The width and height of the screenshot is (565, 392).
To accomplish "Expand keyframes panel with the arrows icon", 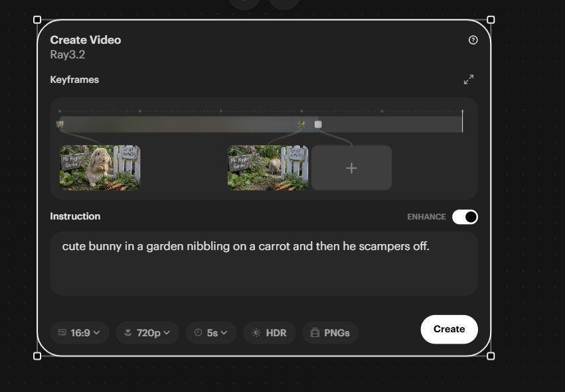I will pyautogui.click(x=469, y=80).
